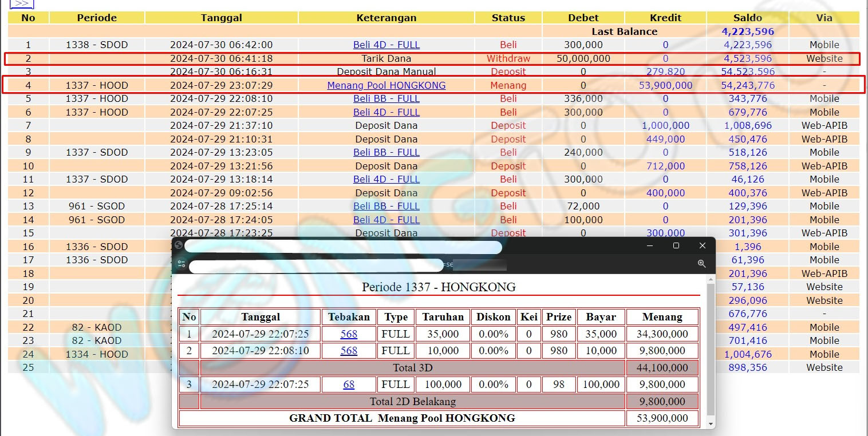
Task: Open Beli BB - FULL in row 13
Action: (386, 206)
